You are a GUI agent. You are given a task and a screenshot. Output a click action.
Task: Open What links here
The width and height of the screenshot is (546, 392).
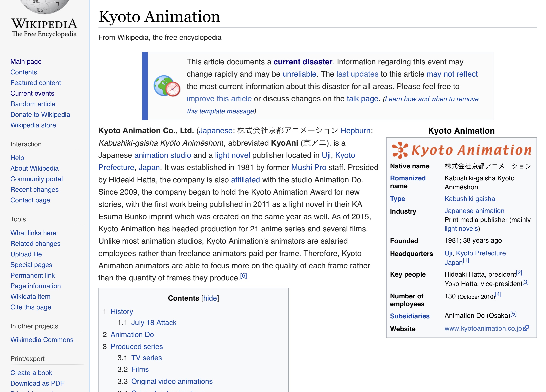point(33,233)
